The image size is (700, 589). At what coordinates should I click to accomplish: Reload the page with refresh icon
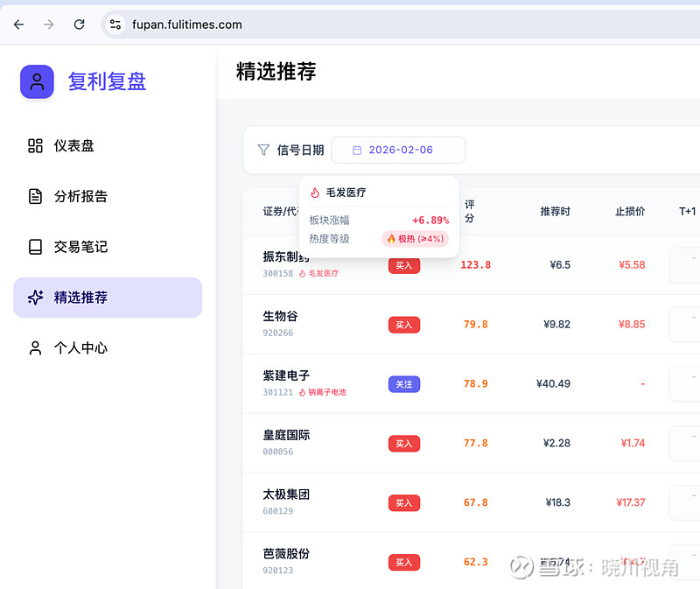tap(80, 25)
